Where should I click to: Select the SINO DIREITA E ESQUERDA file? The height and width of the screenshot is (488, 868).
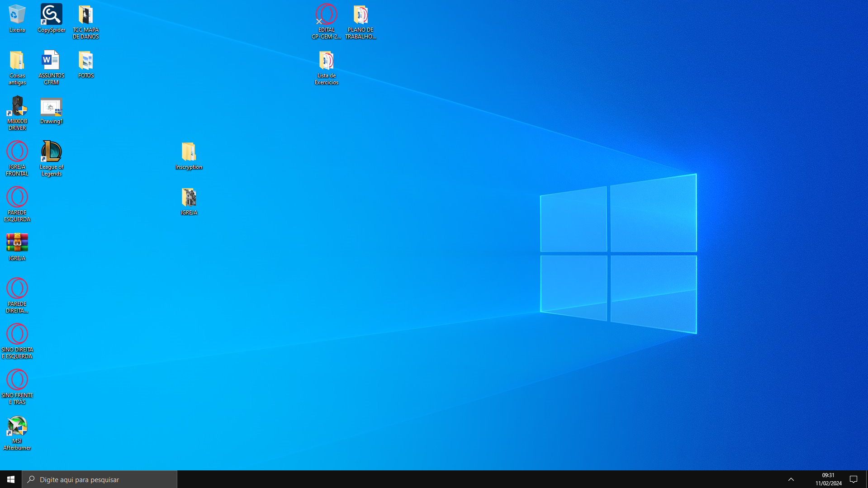(x=17, y=341)
